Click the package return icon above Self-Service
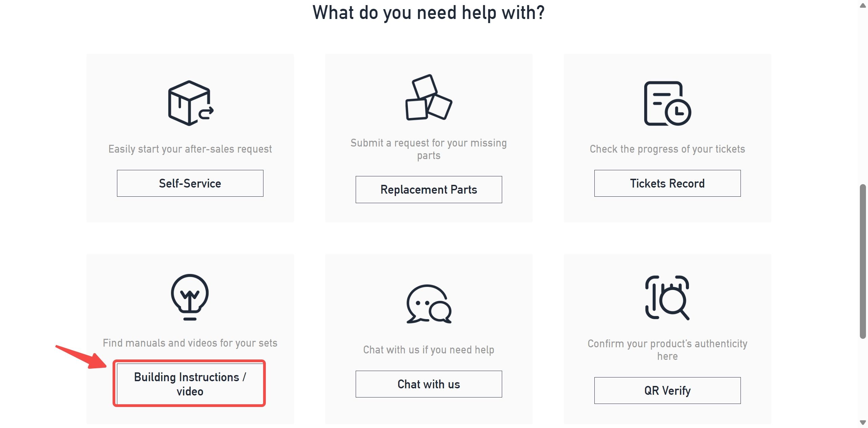868x428 pixels. pos(190,103)
